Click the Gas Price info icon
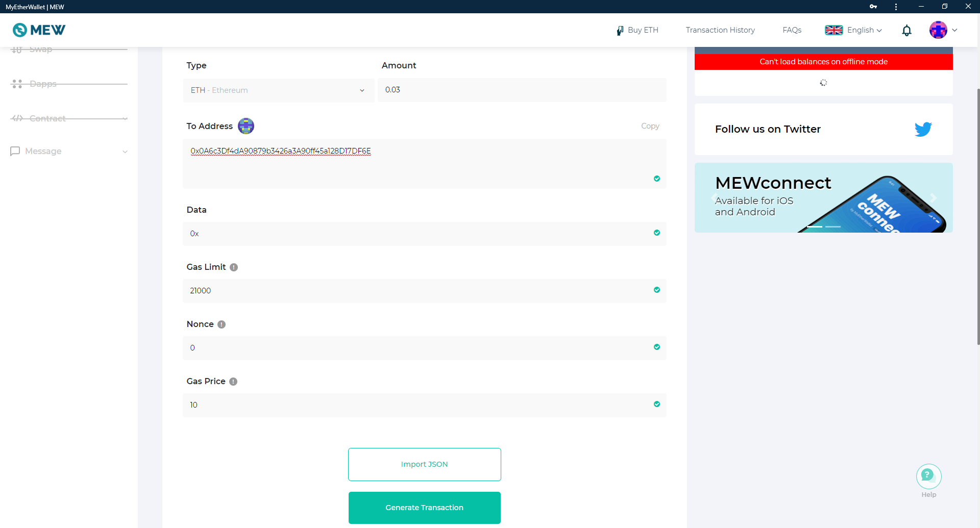Viewport: 980px width, 528px height. [x=233, y=382]
